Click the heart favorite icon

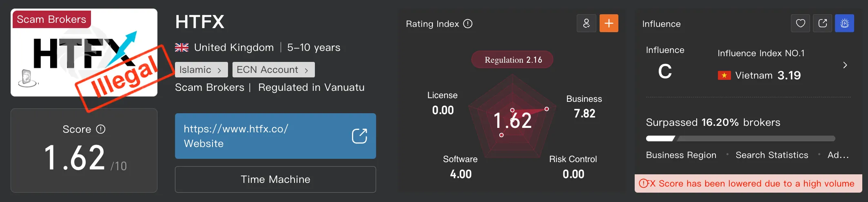(800, 23)
